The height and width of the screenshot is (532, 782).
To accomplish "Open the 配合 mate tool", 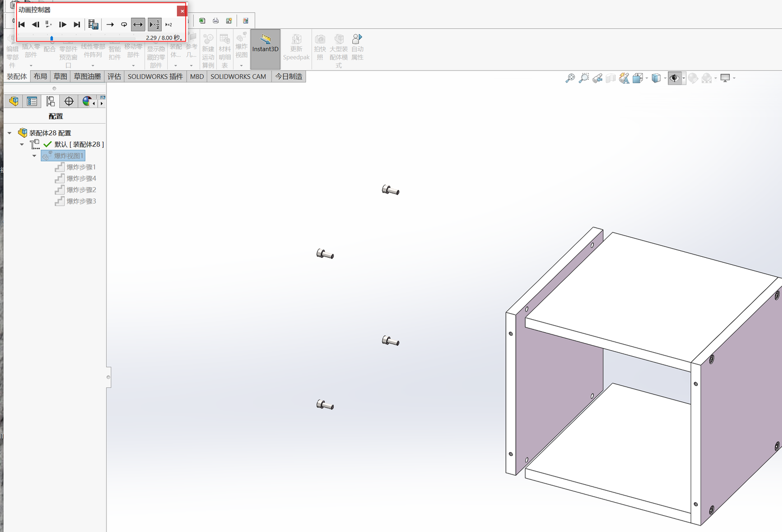I will (x=49, y=49).
